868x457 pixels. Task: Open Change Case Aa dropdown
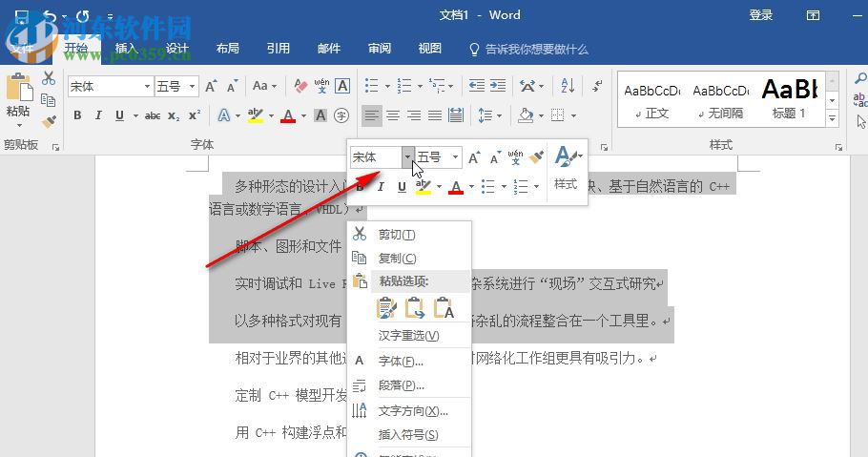(x=264, y=86)
